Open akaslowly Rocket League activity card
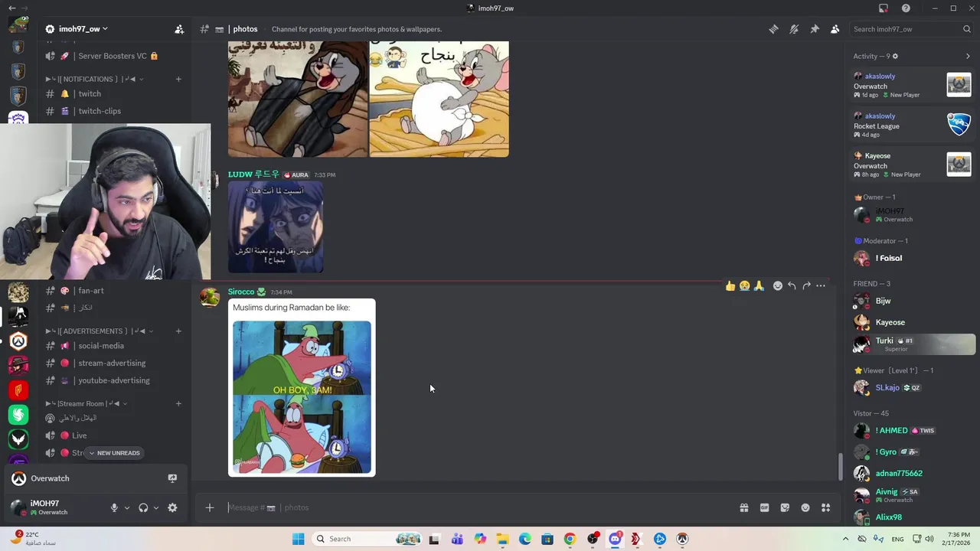The width and height of the screenshot is (980, 551). click(x=913, y=126)
